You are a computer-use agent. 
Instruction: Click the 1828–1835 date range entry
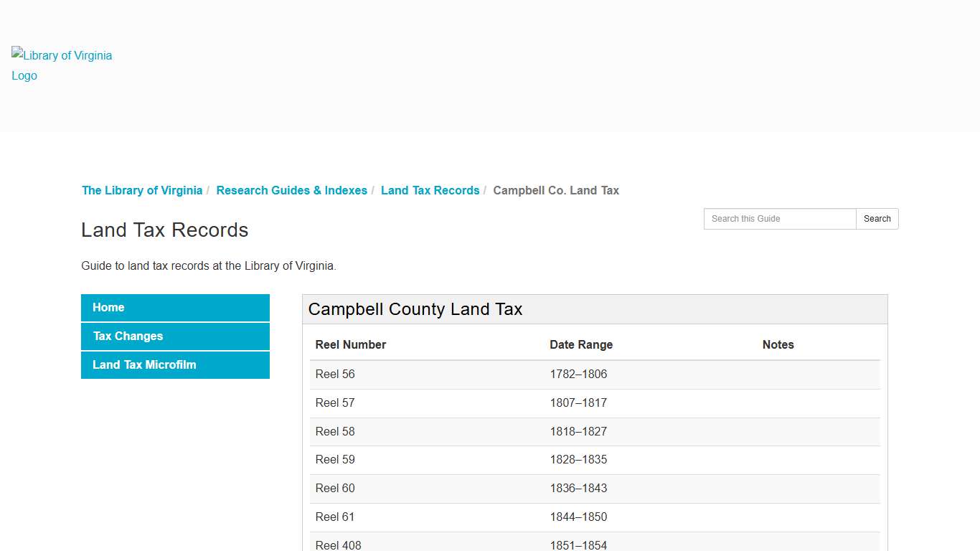point(578,459)
